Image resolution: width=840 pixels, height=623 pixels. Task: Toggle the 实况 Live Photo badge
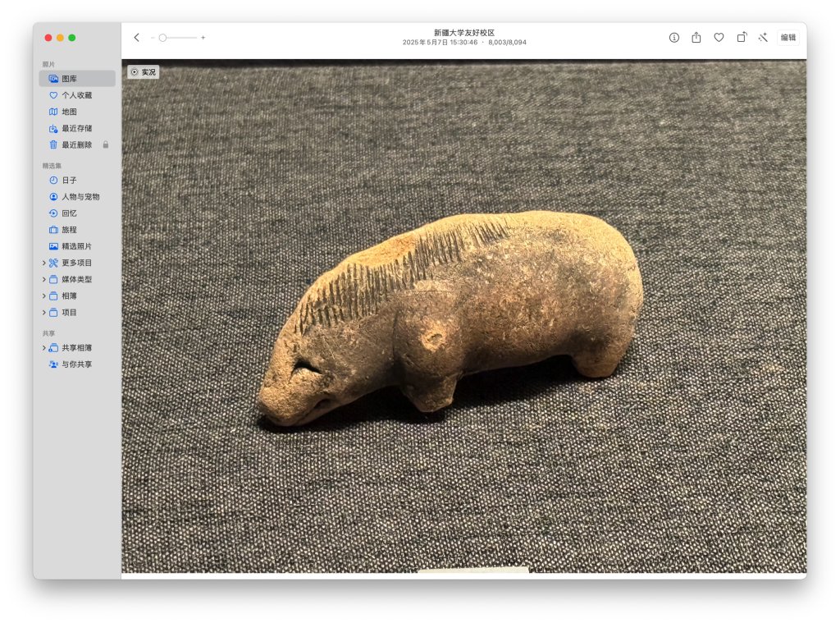coord(144,72)
